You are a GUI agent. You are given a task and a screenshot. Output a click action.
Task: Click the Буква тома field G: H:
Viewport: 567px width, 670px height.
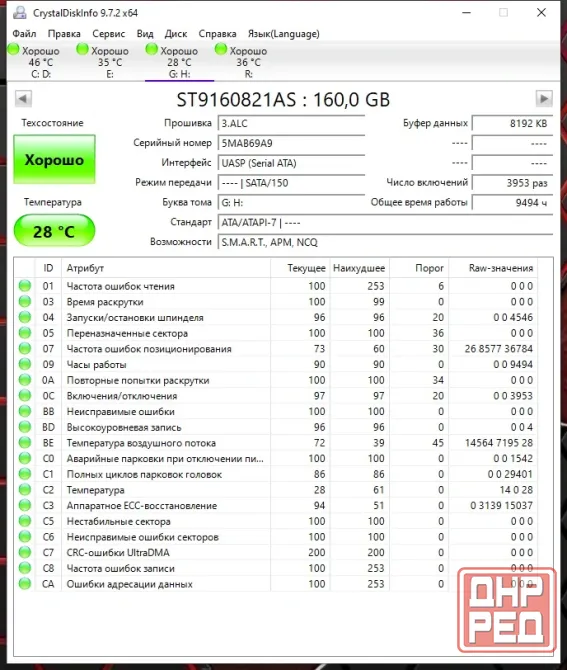(291, 203)
